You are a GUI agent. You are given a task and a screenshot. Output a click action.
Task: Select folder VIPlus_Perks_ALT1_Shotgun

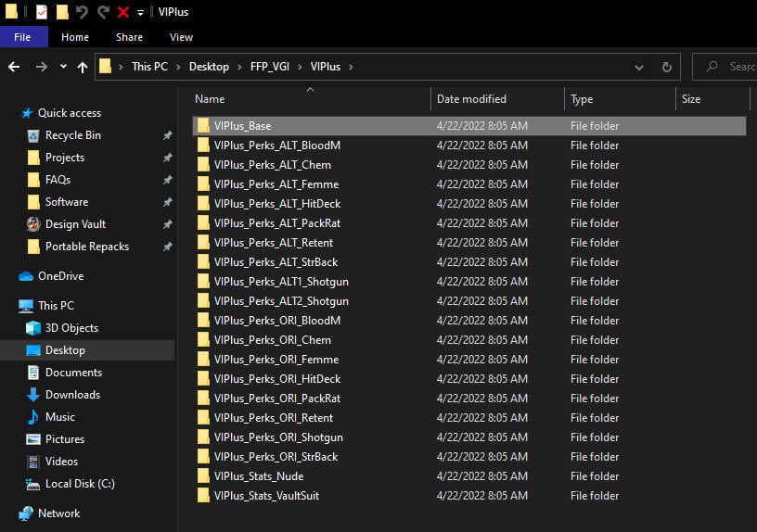[x=281, y=281]
